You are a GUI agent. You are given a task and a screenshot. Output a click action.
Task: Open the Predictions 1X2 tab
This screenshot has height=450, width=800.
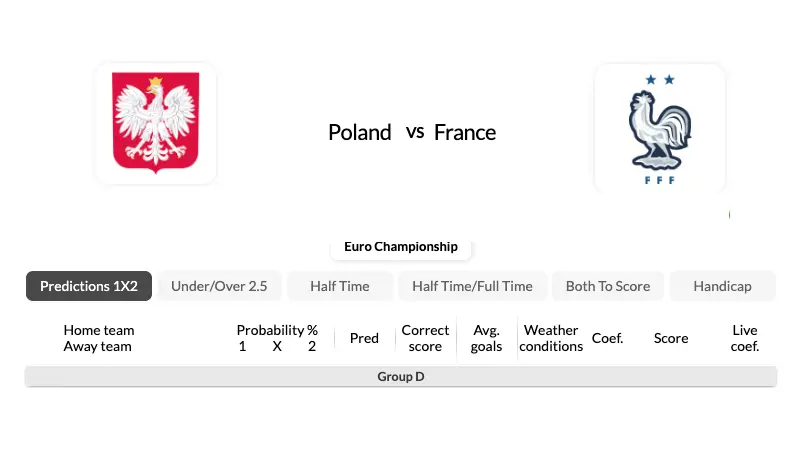click(89, 286)
